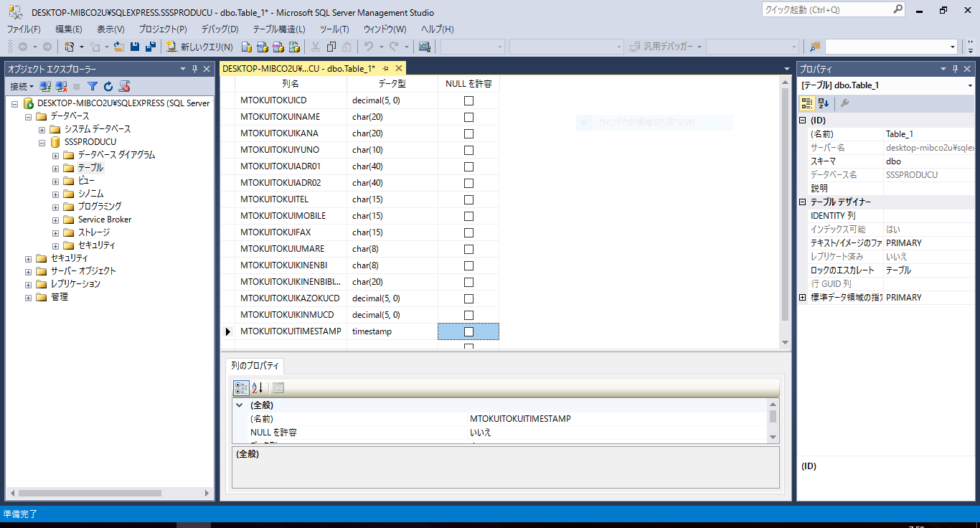Toggle NULL allowed for MTOKUITOKUIKANA
Viewport: 980px width, 528px height.
(x=468, y=133)
